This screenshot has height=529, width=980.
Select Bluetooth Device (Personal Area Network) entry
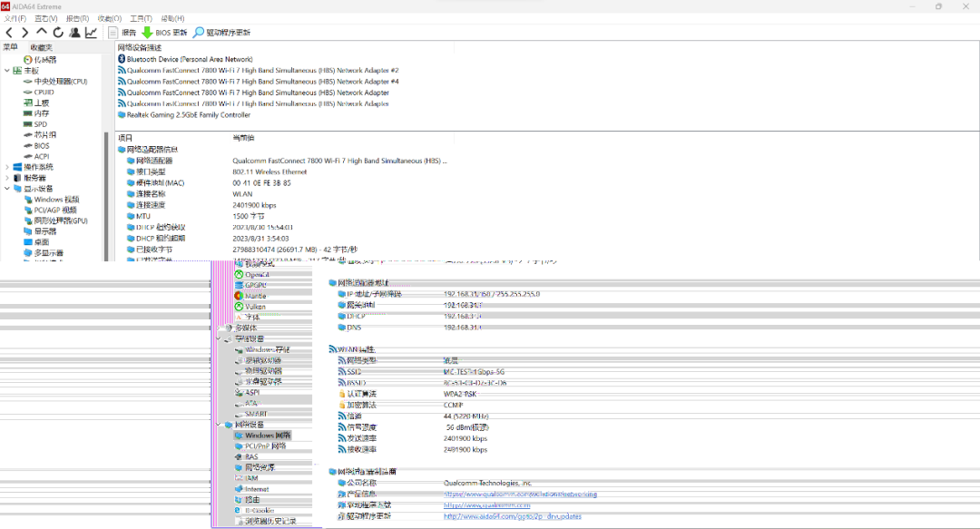click(x=186, y=59)
